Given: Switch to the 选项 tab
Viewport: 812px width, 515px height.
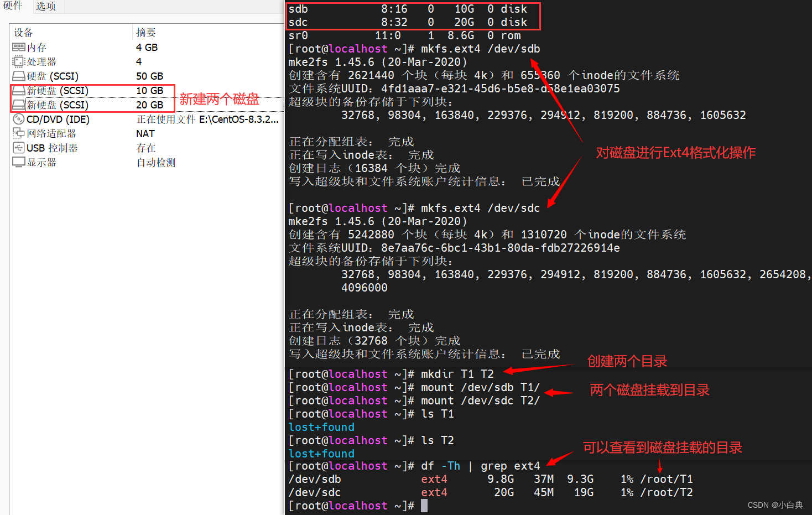Looking at the screenshot, I should coord(46,6).
